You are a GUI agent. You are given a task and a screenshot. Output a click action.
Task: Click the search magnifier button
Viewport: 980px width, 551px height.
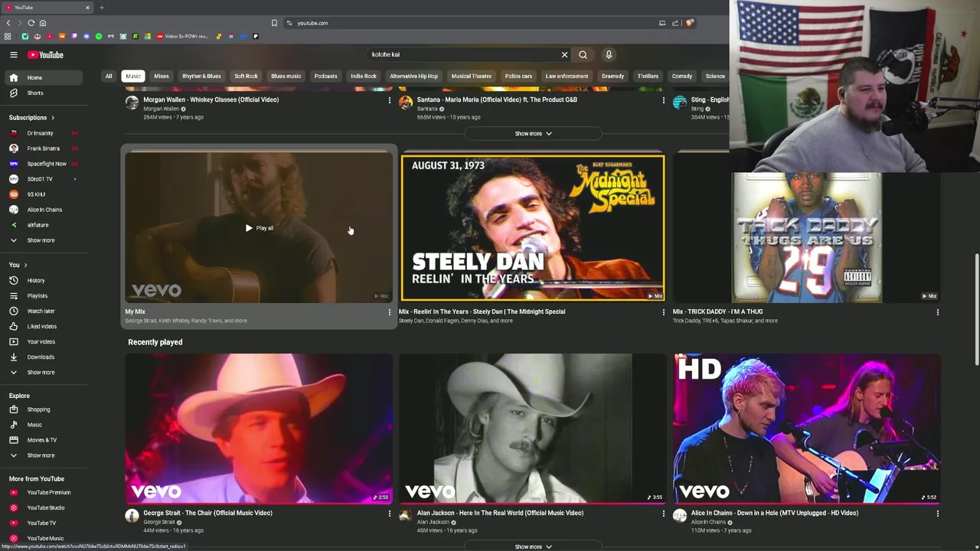pos(583,54)
